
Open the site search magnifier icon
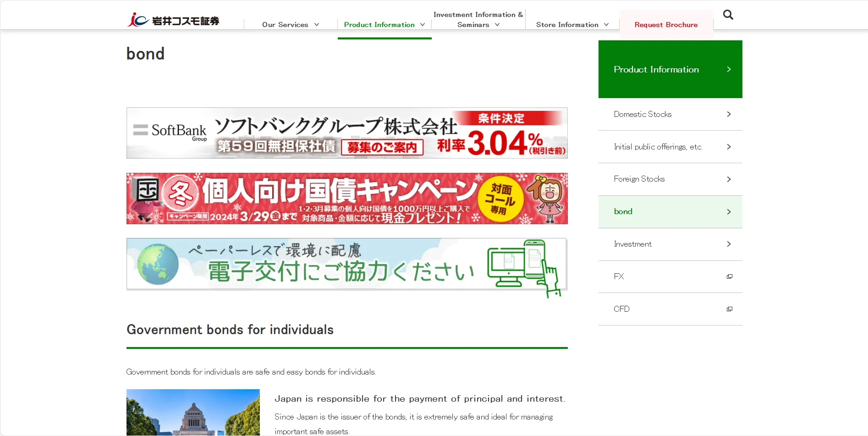coord(728,15)
